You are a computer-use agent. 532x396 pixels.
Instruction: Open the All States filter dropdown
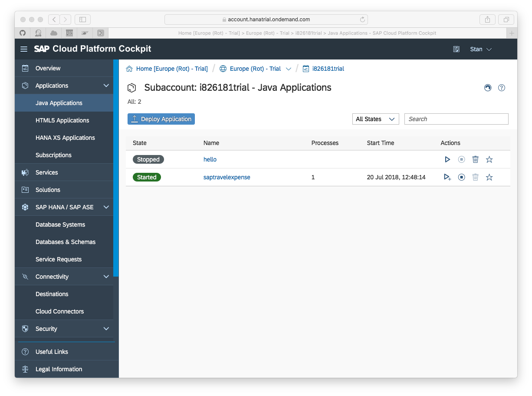pos(375,119)
